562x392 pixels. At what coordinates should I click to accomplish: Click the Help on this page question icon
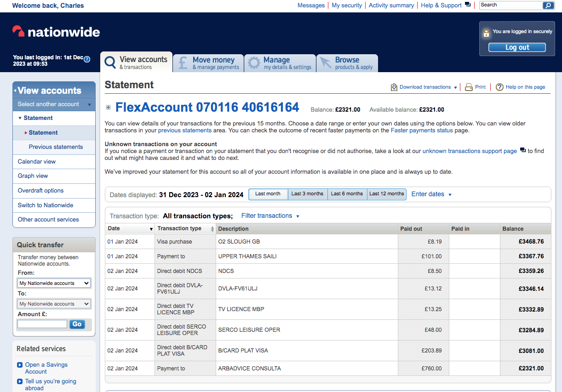499,87
